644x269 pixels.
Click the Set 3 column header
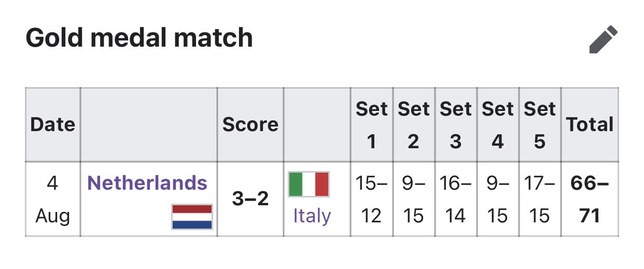(x=456, y=124)
